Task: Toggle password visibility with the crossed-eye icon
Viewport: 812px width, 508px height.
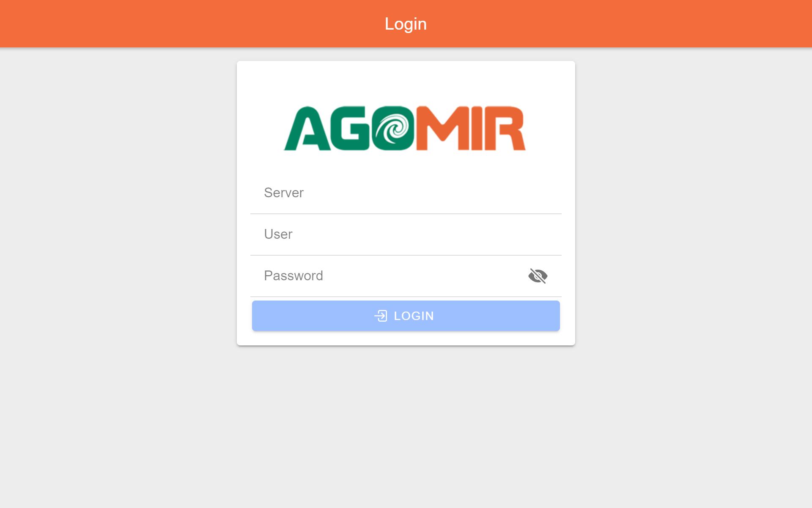Action: click(x=538, y=276)
